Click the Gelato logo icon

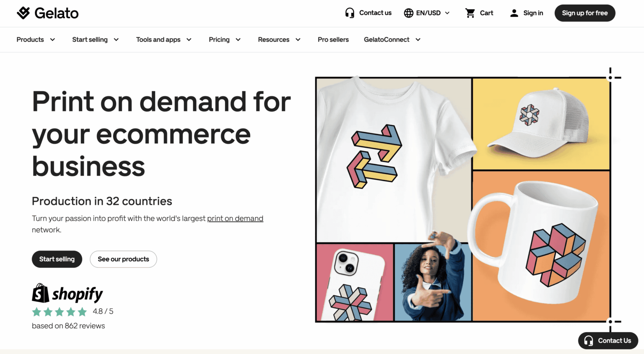point(23,13)
